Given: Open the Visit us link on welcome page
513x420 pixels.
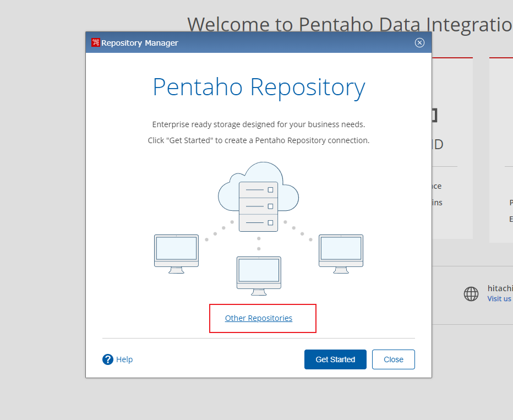Looking at the screenshot, I should tap(499, 298).
